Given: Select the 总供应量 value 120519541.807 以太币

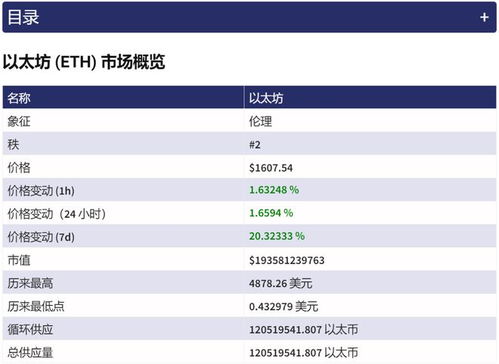Looking at the screenshot, I should (x=304, y=353).
